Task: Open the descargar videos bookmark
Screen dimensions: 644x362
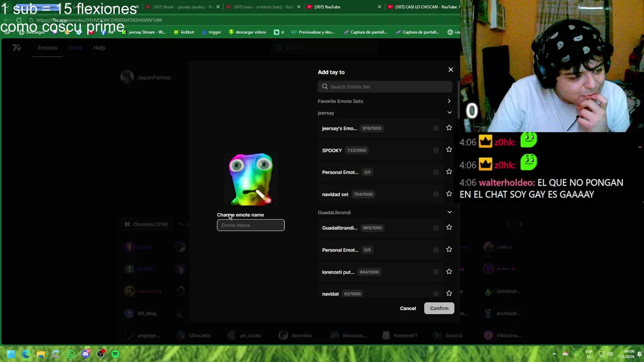Action: [x=247, y=32]
